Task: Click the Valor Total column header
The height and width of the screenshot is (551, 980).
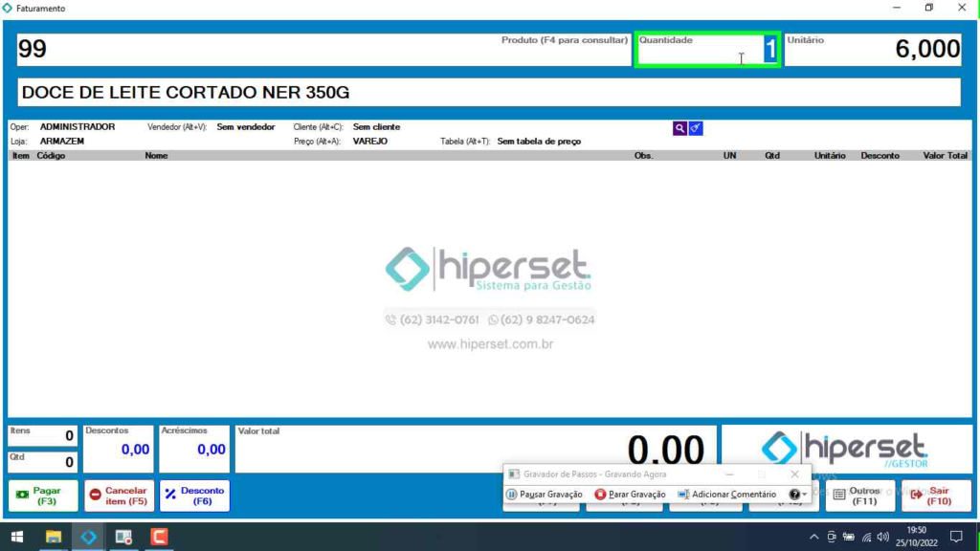Action: (945, 155)
